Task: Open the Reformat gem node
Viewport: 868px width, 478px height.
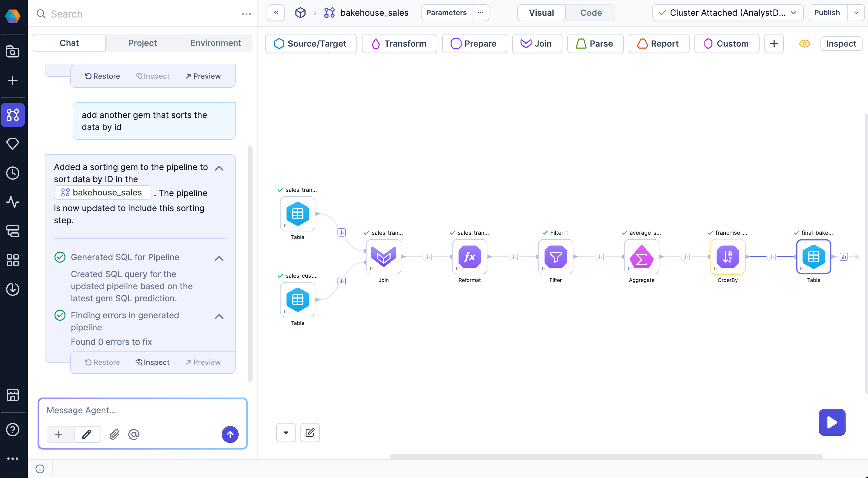Action: (469, 257)
